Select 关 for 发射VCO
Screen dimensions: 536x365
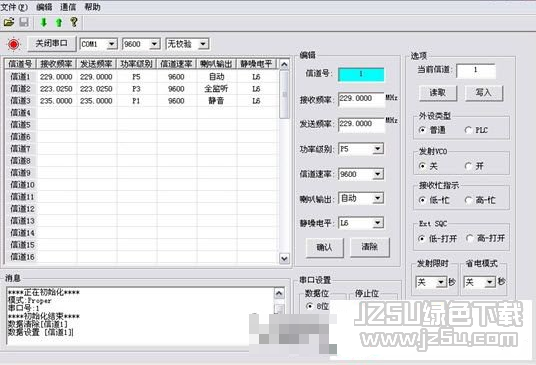[x=423, y=166]
